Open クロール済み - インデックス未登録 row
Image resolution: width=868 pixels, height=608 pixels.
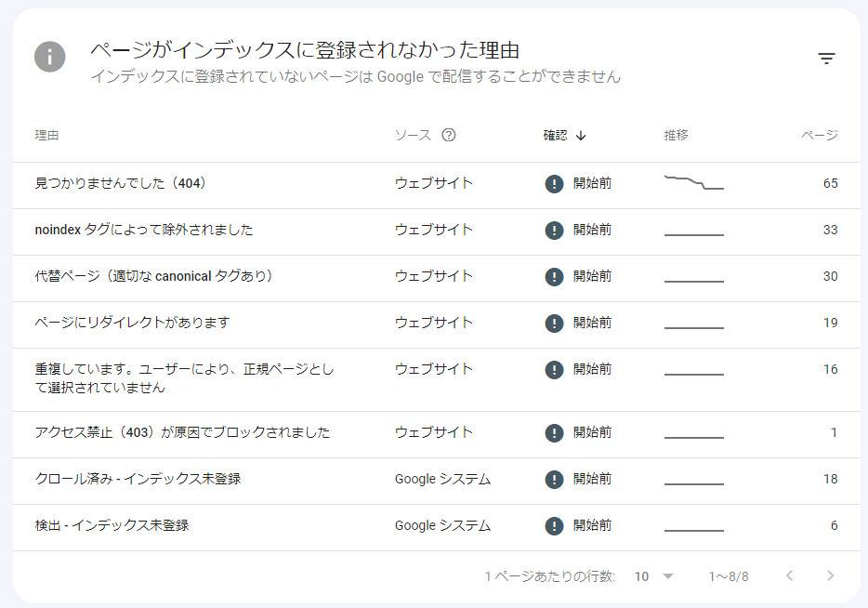click(x=138, y=480)
